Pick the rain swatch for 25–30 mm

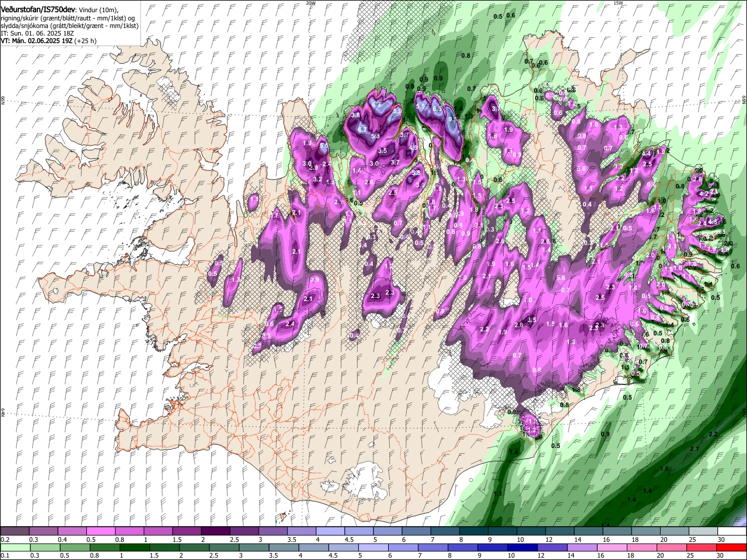(x=702, y=548)
